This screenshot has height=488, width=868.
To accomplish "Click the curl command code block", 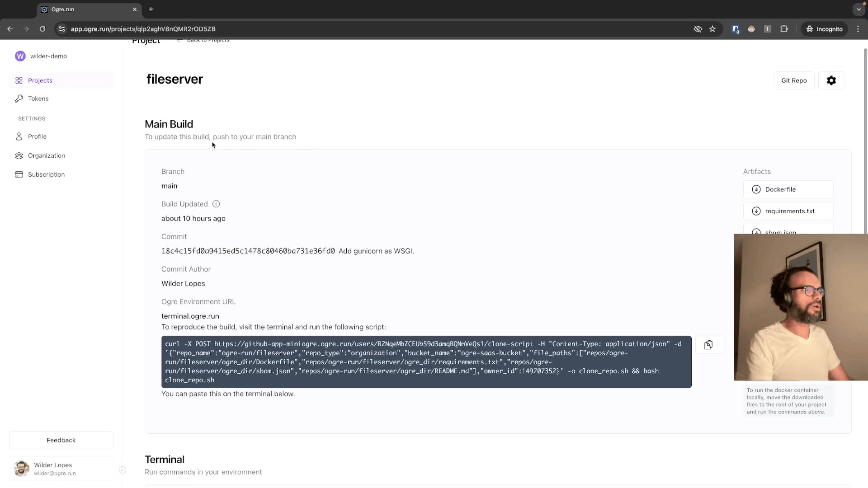I will click(426, 362).
